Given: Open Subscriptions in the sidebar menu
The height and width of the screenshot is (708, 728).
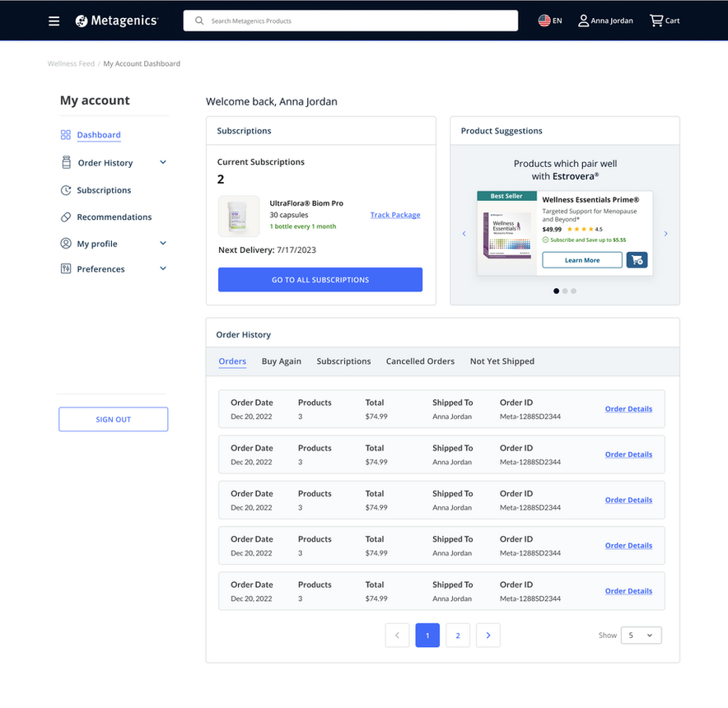Looking at the screenshot, I should [104, 190].
